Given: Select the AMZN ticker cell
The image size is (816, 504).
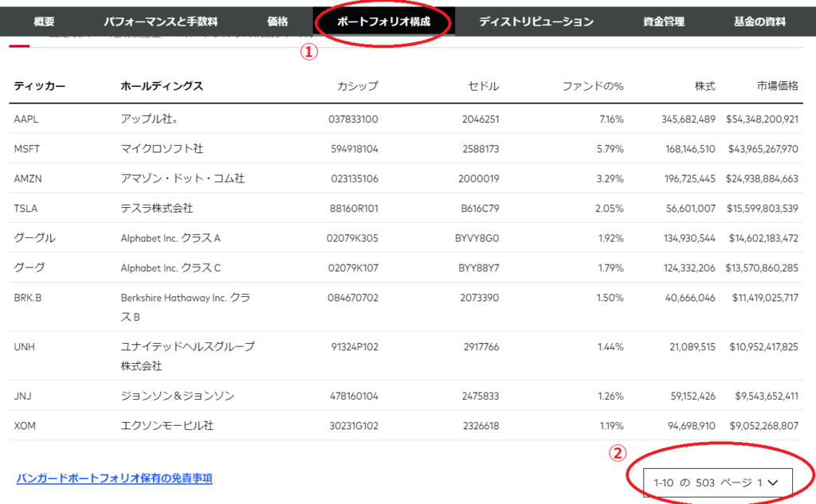Looking at the screenshot, I should point(28,178).
